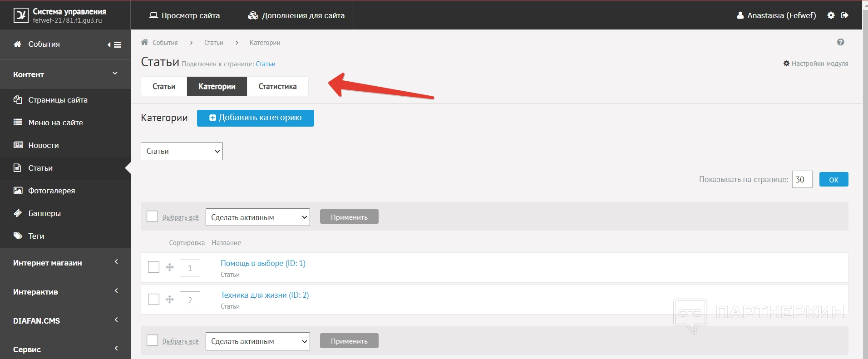868x359 pixels.
Task: Click the Фотогалерея image icon
Action: point(18,191)
